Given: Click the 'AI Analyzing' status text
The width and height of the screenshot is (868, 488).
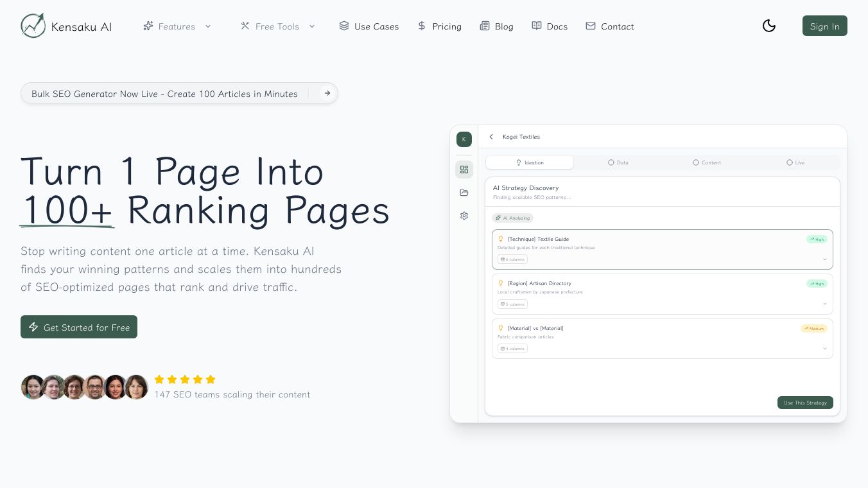Looking at the screenshot, I should pyautogui.click(x=516, y=218).
